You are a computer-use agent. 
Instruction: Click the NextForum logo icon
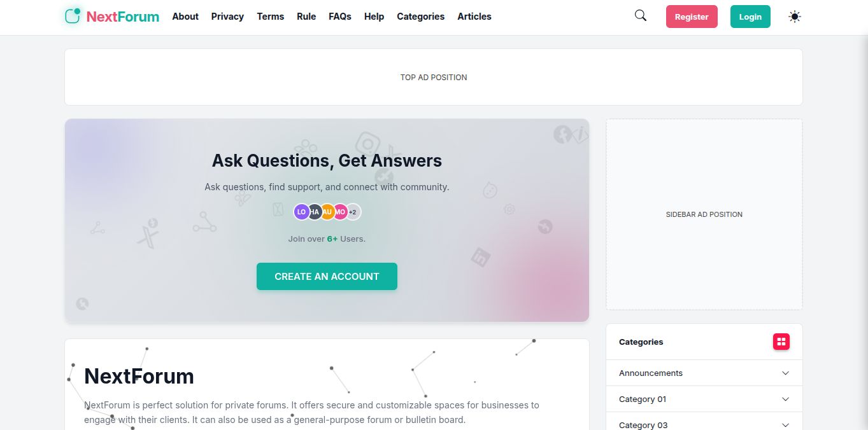click(x=73, y=16)
